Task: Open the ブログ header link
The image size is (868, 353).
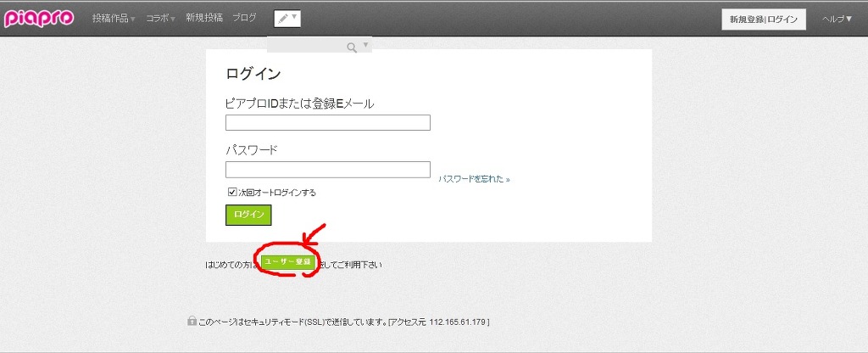Action: 245,18
